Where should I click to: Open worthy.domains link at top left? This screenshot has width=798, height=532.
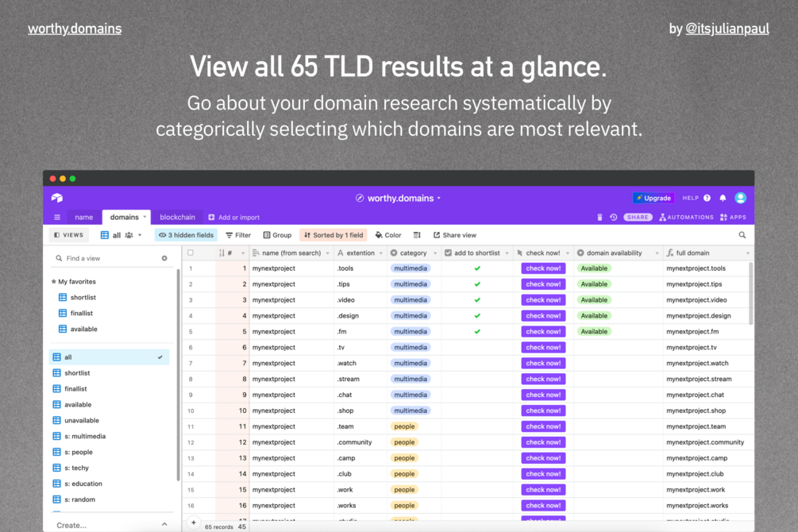tap(75, 29)
